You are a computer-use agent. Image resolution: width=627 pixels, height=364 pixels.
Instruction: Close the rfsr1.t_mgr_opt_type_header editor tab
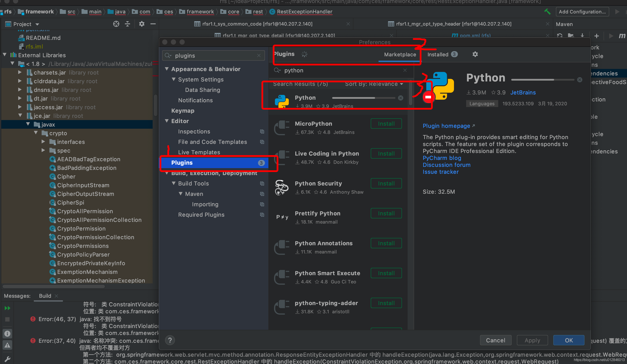point(548,24)
